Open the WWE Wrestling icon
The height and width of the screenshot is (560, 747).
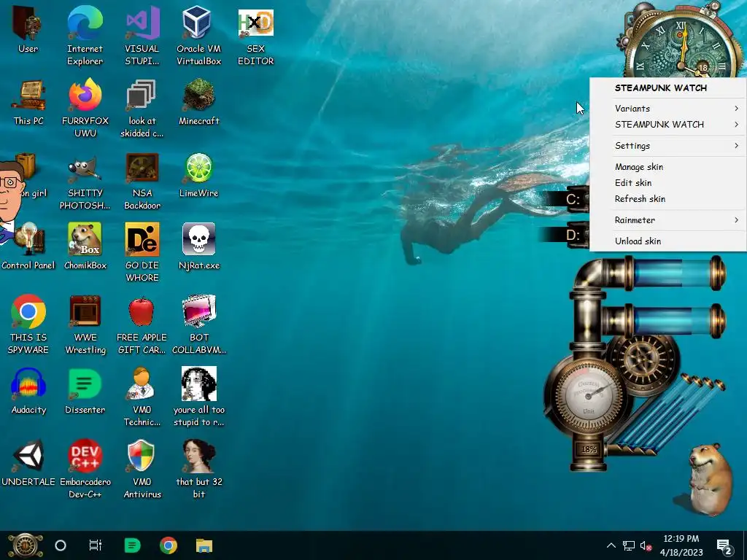pos(85,312)
